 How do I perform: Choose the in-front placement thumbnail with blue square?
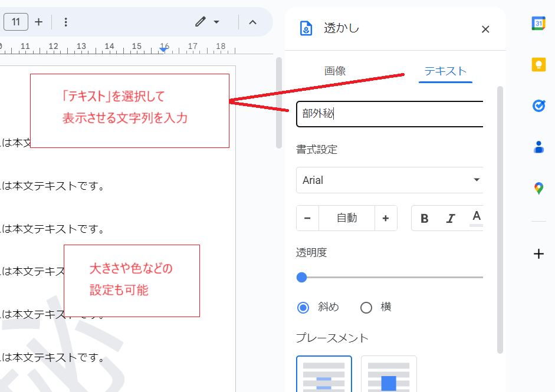click(389, 374)
